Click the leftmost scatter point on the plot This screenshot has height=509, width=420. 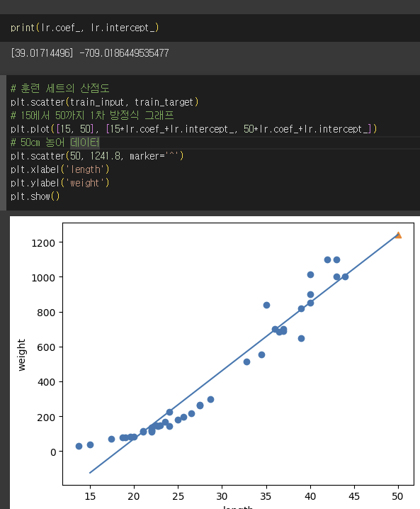(79, 446)
